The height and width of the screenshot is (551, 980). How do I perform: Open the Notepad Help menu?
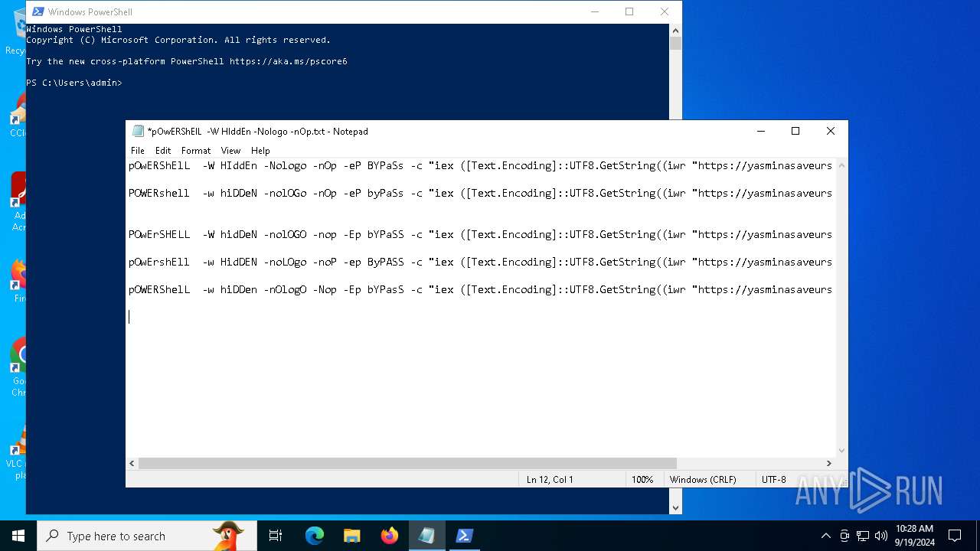[260, 151]
